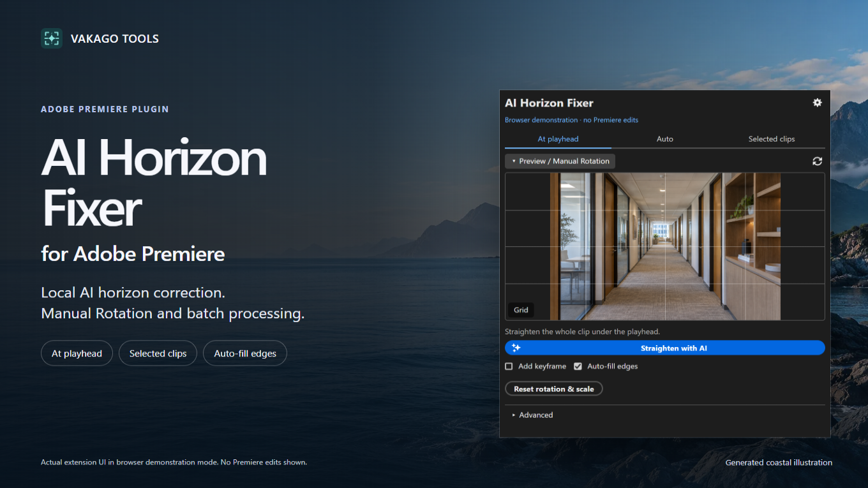The width and height of the screenshot is (868, 488).
Task: Collapse the Preview / Manual Rotation section
Action: click(560, 161)
